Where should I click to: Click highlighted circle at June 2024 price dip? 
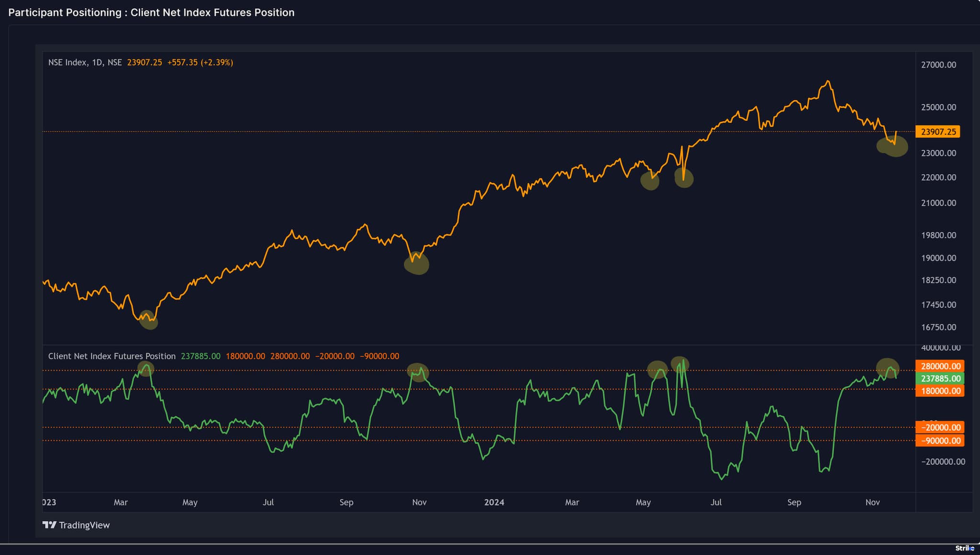(x=684, y=178)
